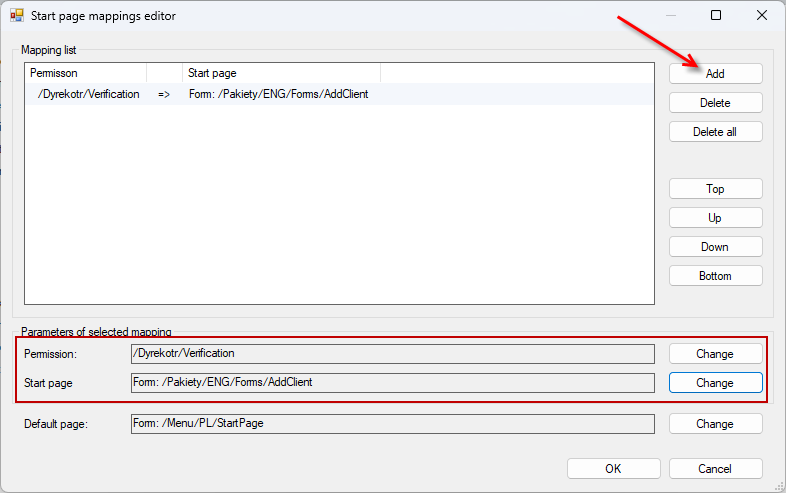Cancel the mappings editor dialog
The width and height of the screenshot is (786, 493).
[x=715, y=469]
